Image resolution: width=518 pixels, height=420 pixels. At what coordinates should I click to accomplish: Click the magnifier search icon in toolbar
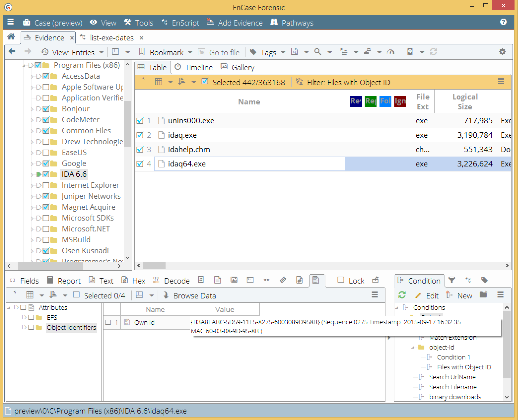318,52
